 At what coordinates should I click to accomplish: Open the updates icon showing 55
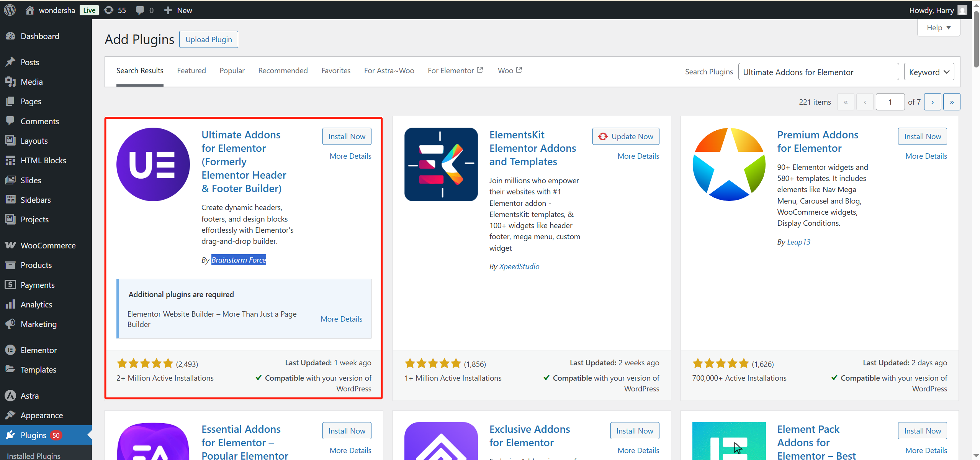point(109,10)
